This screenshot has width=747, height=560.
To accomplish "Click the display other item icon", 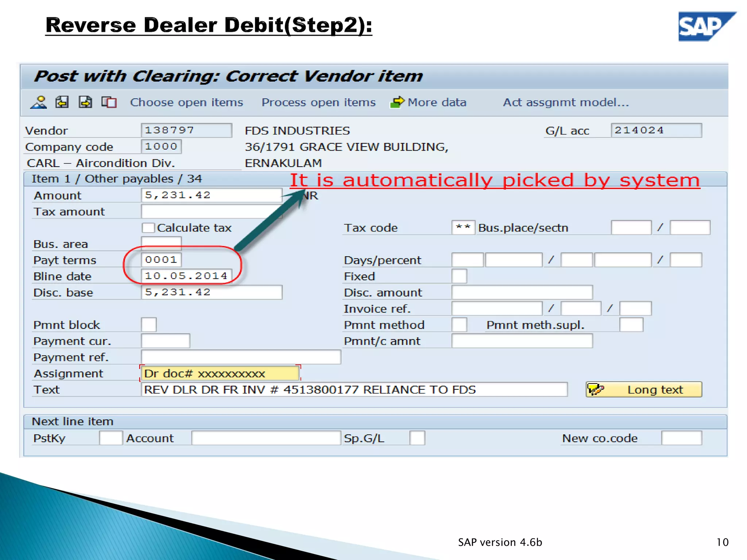I will point(109,102).
